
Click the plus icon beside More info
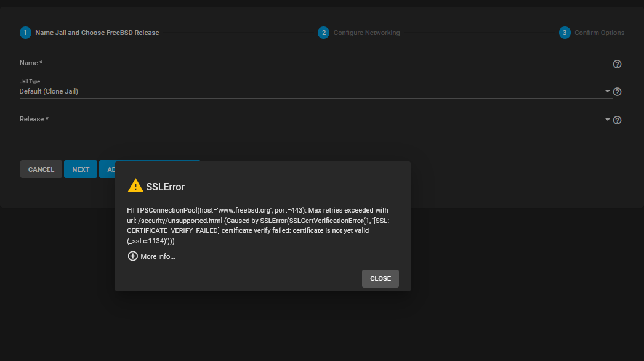pos(132,256)
